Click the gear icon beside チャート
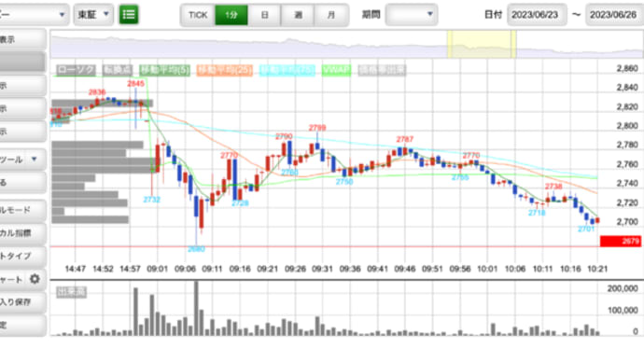This screenshot has height=362, width=644. (35, 279)
